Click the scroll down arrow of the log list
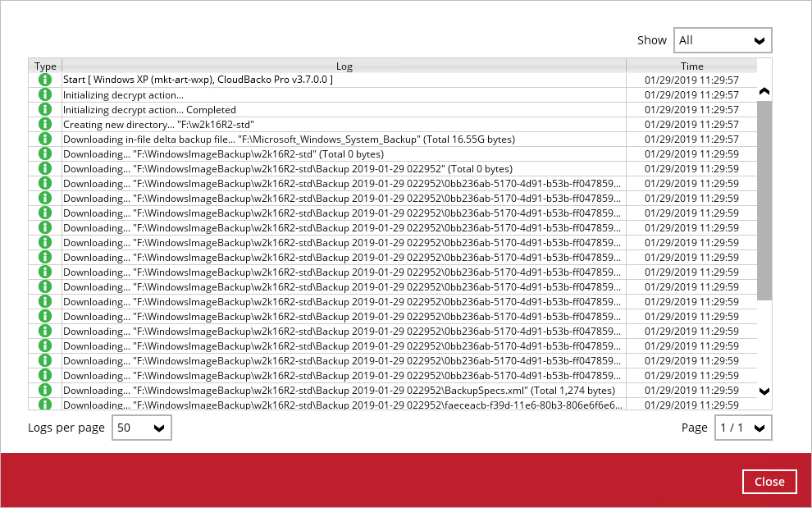The width and height of the screenshot is (812, 508). (764, 391)
